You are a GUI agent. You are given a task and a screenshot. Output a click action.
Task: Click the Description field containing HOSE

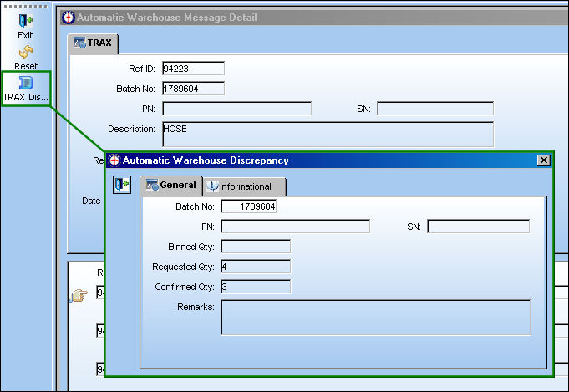(x=328, y=135)
